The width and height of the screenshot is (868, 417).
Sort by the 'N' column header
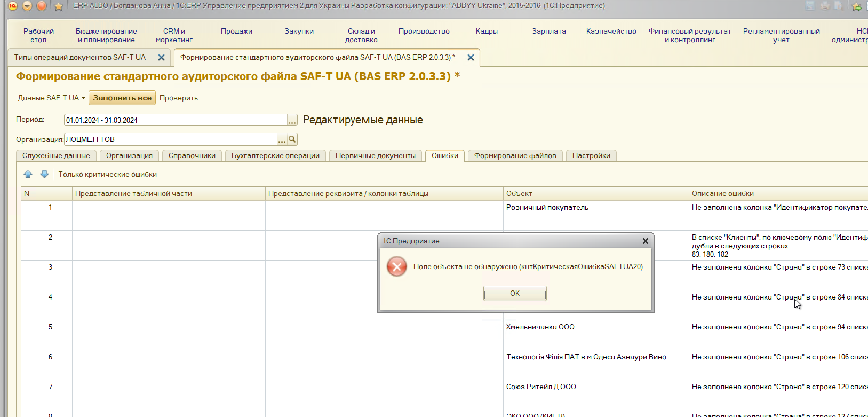[37, 193]
